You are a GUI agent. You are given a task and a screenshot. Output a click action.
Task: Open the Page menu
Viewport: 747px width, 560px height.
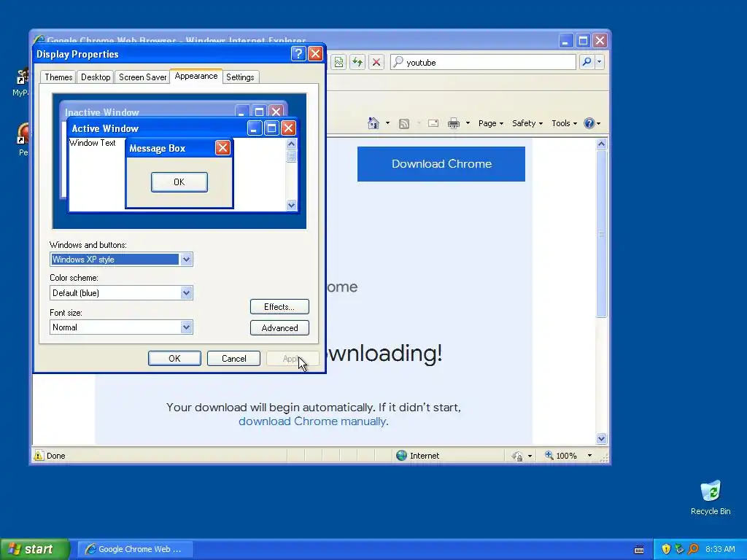pyautogui.click(x=491, y=123)
